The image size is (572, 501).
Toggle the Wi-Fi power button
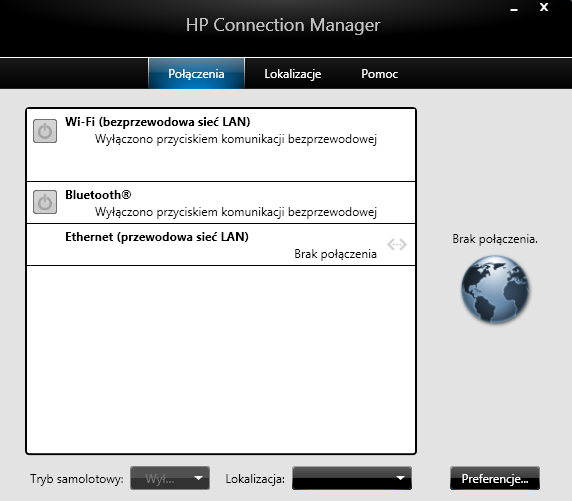(45, 131)
